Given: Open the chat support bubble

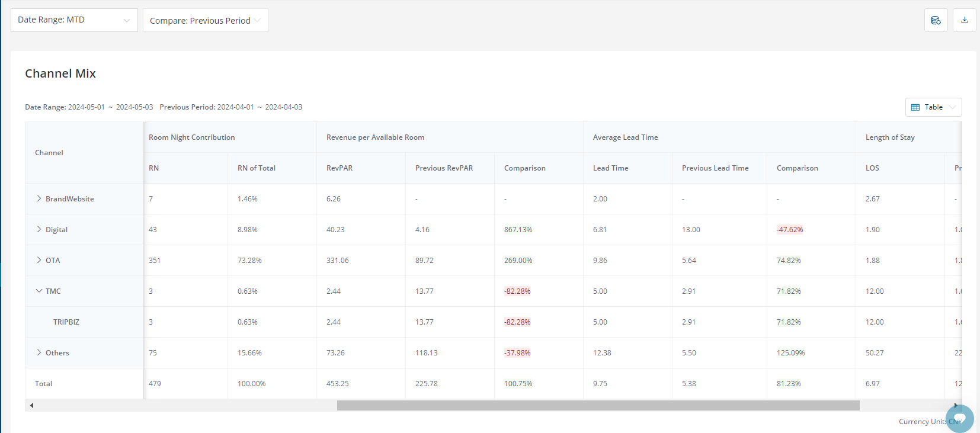Looking at the screenshot, I should point(960,419).
